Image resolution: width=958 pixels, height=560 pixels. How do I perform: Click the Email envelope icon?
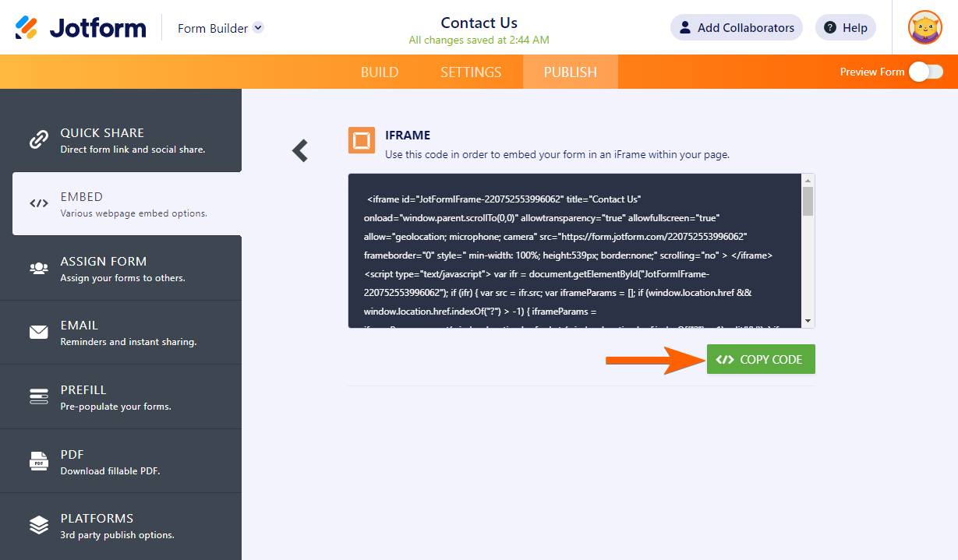pyautogui.click(x=38, y=333)
